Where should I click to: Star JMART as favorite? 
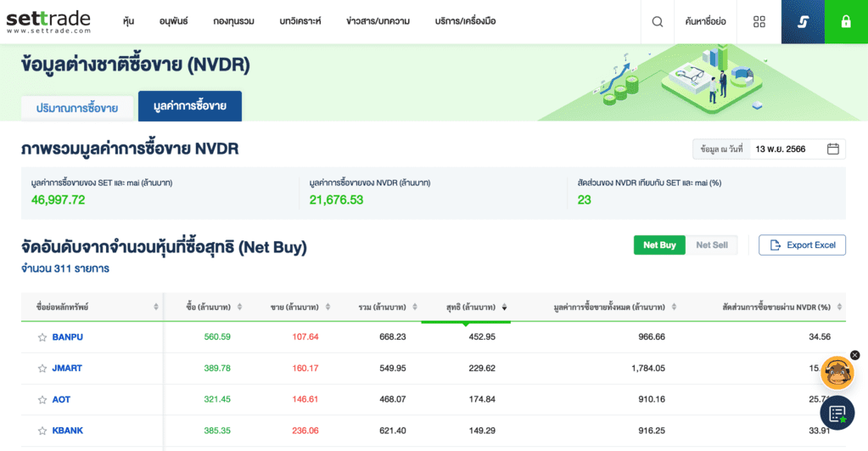(42, 369)
